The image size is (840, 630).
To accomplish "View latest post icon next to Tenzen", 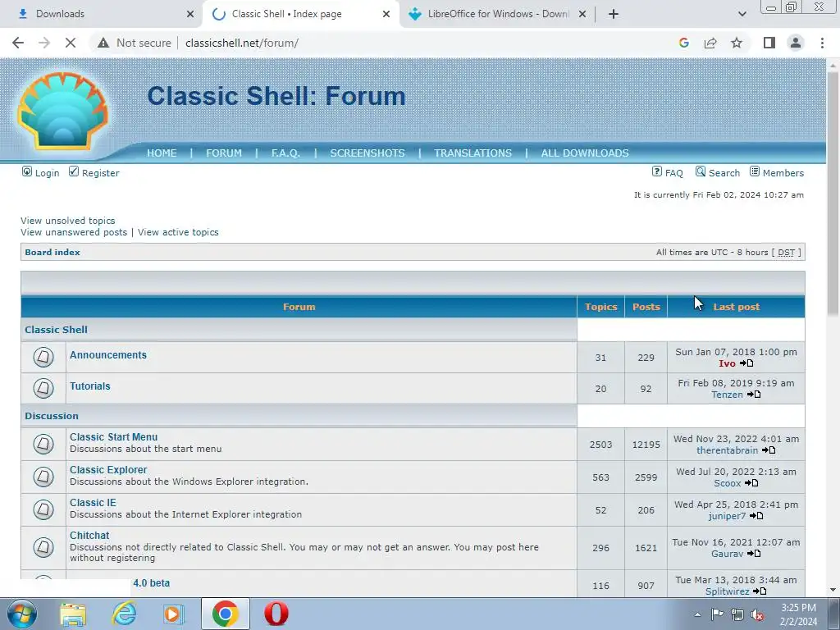I will coord(754,395).
